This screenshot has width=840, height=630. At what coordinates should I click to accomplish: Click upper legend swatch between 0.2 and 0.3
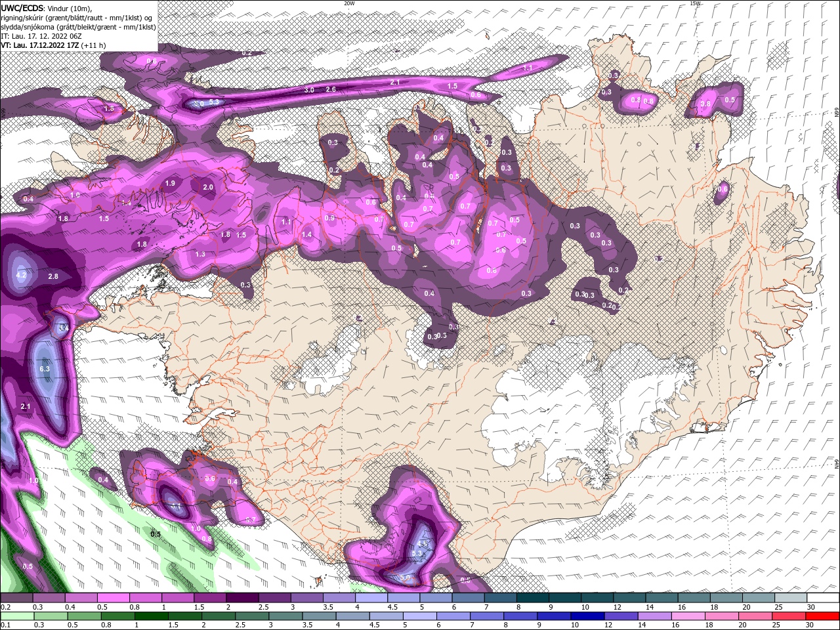[16, 598]
